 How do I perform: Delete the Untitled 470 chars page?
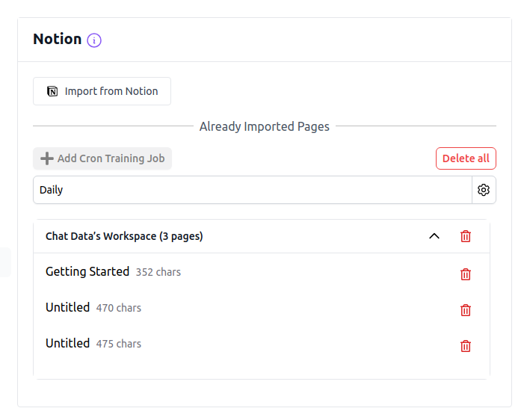tap(466, 310)
